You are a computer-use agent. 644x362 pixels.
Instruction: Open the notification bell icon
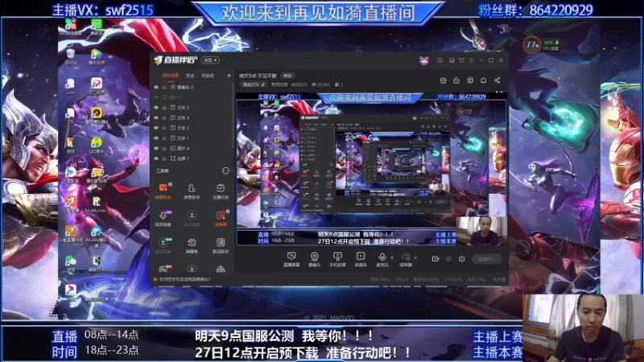pyautogui.click(x=484, y=80)
